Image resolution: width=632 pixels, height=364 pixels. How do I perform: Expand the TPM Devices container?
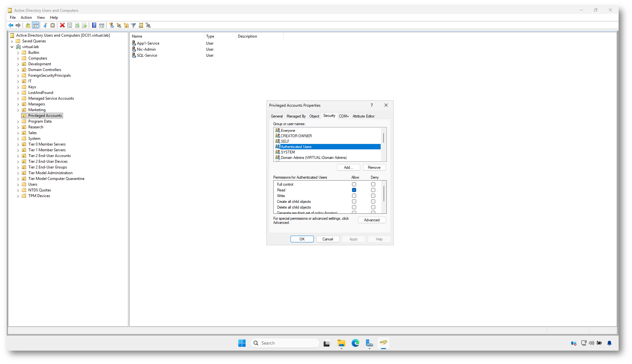[x=18, y=196]
